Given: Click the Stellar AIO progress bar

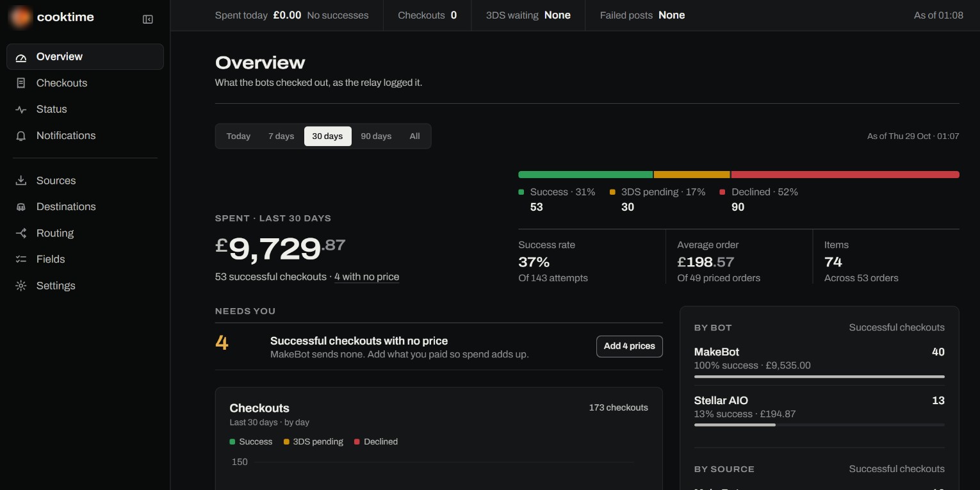Looking at the screenshot, I should (819, 425).
